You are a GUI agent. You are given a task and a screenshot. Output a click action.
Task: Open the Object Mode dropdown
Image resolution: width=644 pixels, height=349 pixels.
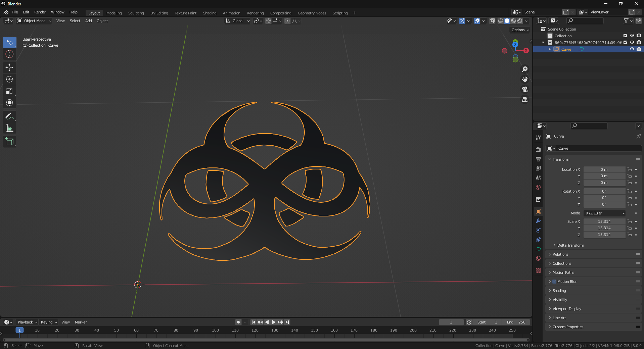35,21
